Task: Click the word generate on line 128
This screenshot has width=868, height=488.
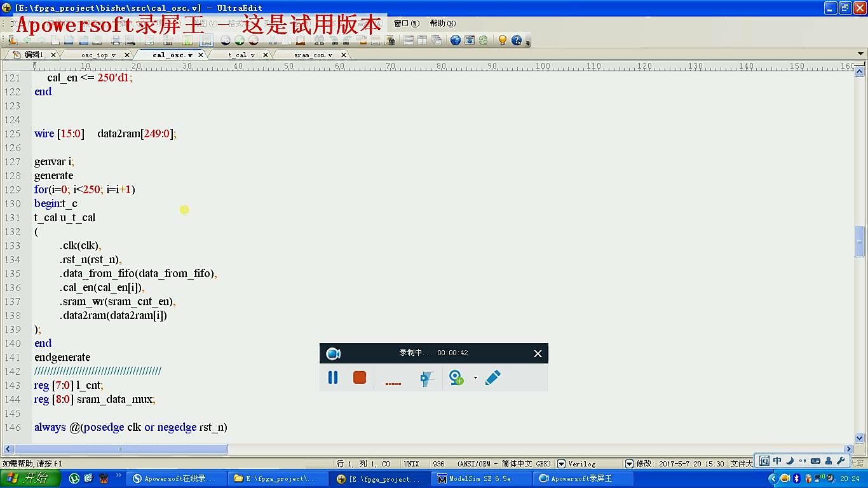Action: point(54,175)
